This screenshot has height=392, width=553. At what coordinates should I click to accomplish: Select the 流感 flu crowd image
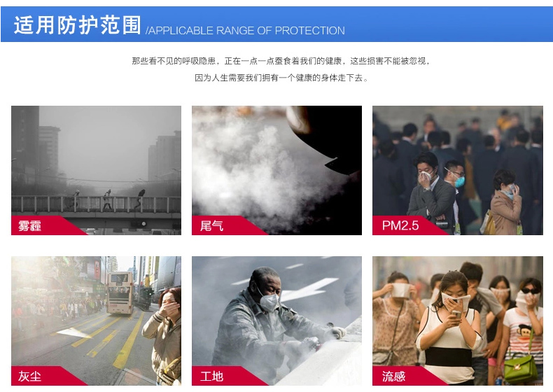pos(458,321)
